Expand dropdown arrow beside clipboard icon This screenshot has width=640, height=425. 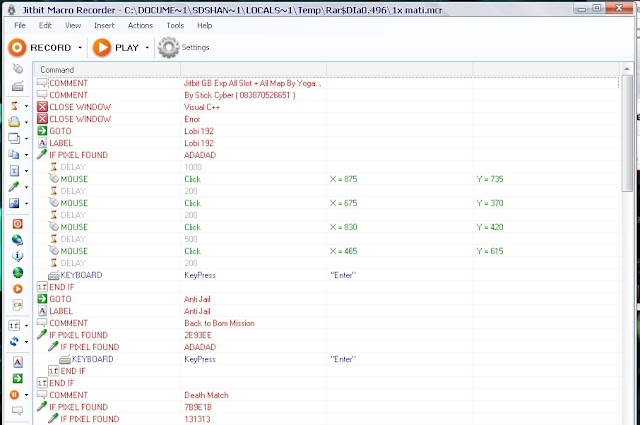pyautogui.click(x=27, y=155)
